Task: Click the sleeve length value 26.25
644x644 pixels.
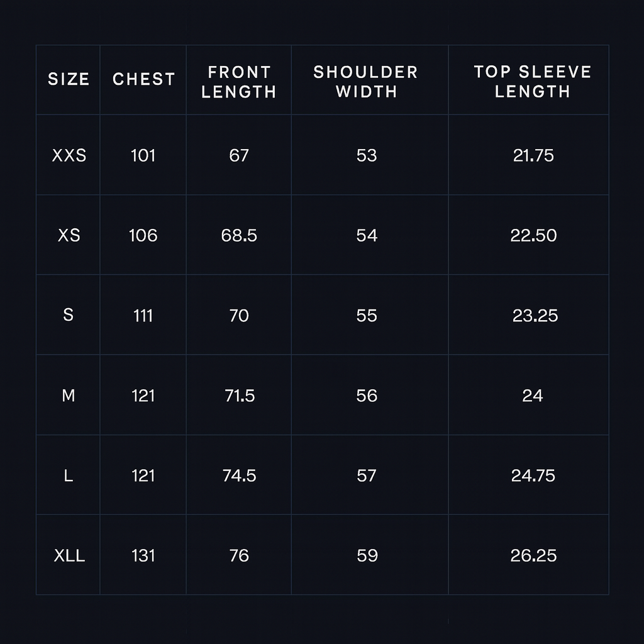Action: point(533,556)
